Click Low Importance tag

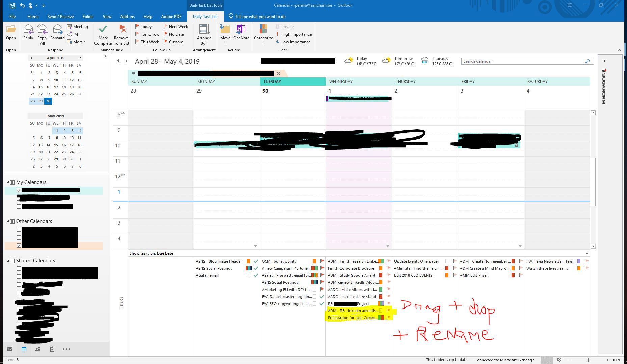pyautogui.click(x=293, y=42)
